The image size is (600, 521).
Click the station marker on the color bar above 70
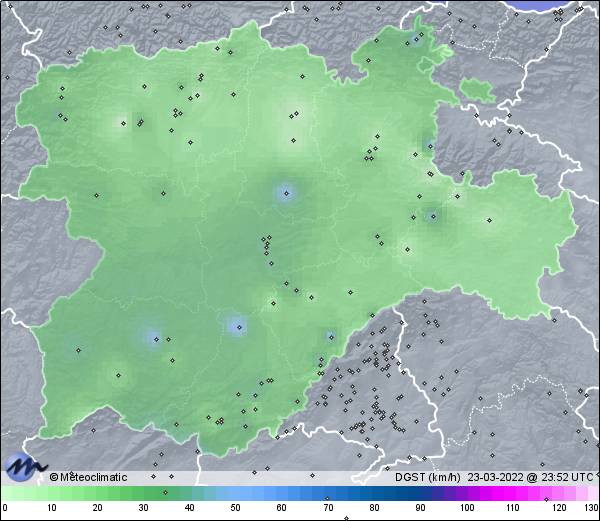point(327,498)
